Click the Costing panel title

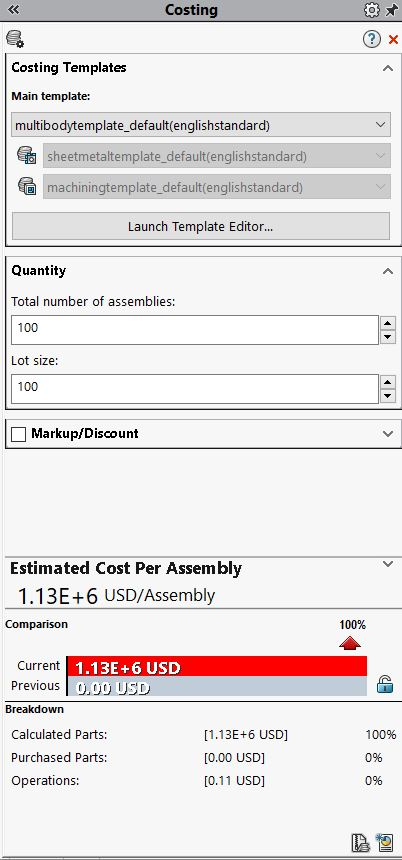[191, 10]
